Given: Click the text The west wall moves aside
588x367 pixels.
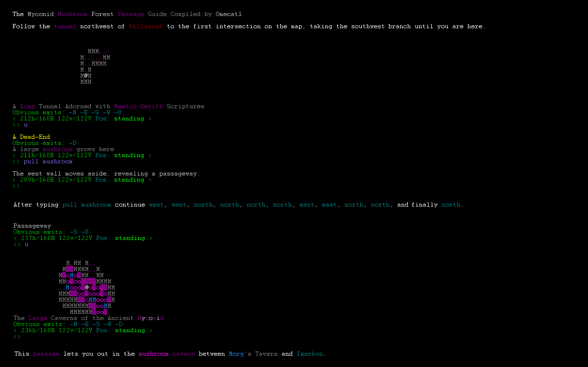Looking at the screenshot, I should click(60, 174).
